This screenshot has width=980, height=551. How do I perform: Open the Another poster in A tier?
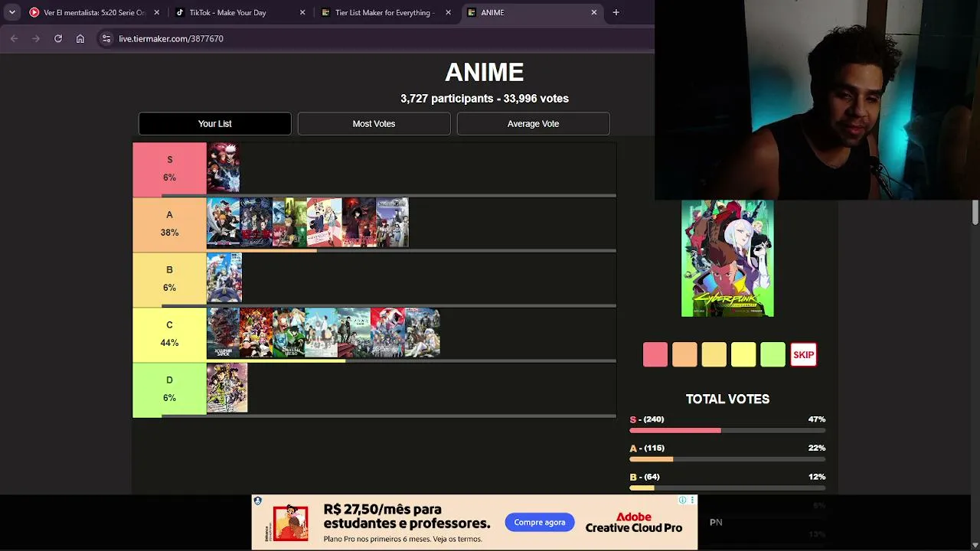click(x=359, y=223)
